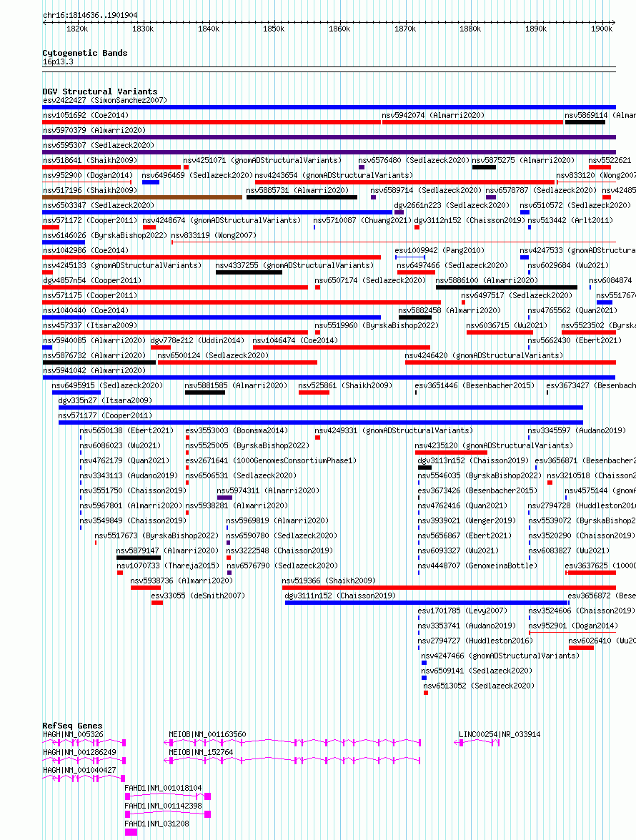Image resolution: width=636 pixels, height=840 pixels.
Task: Select the nsv1051692 (Coe2014) variant label
Action: [86, 115]
